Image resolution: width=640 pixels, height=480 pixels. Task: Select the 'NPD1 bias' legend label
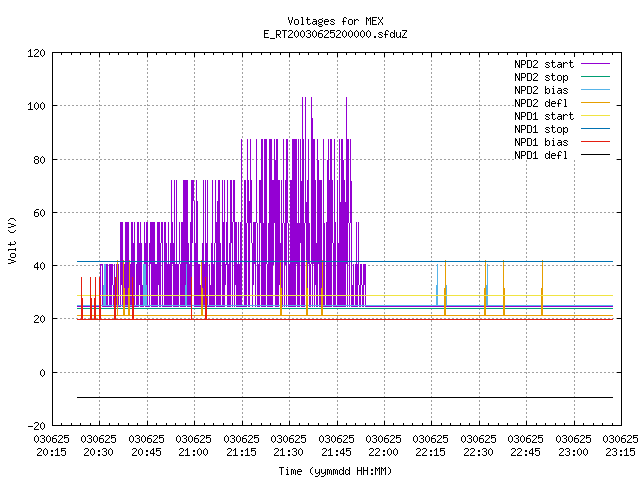pos(541,142)
